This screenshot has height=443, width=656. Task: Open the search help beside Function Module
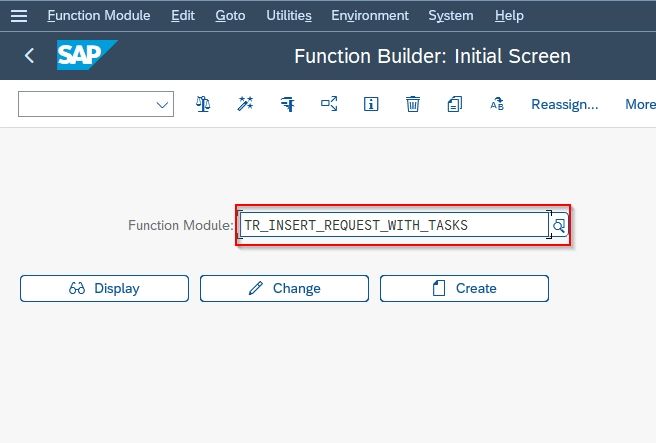pos(559,225)
